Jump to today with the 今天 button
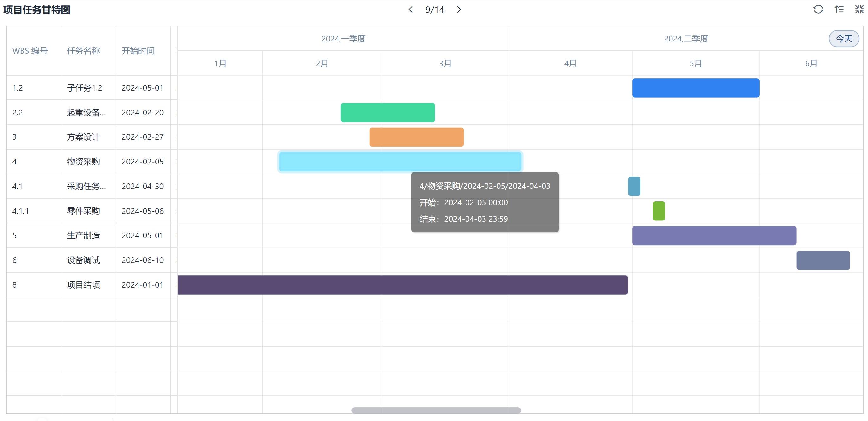 coord(844,39)
